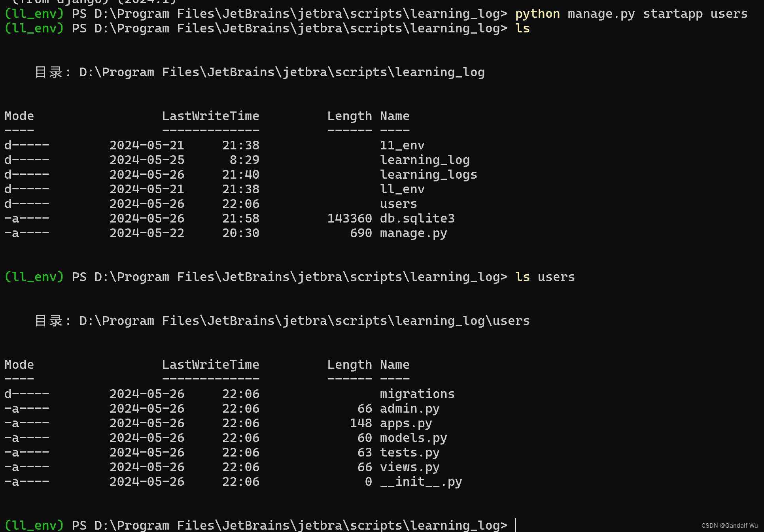Click the ll_env directory entry
The height and width of the screenshot is (532, 764).
click(x=402, y=189)
